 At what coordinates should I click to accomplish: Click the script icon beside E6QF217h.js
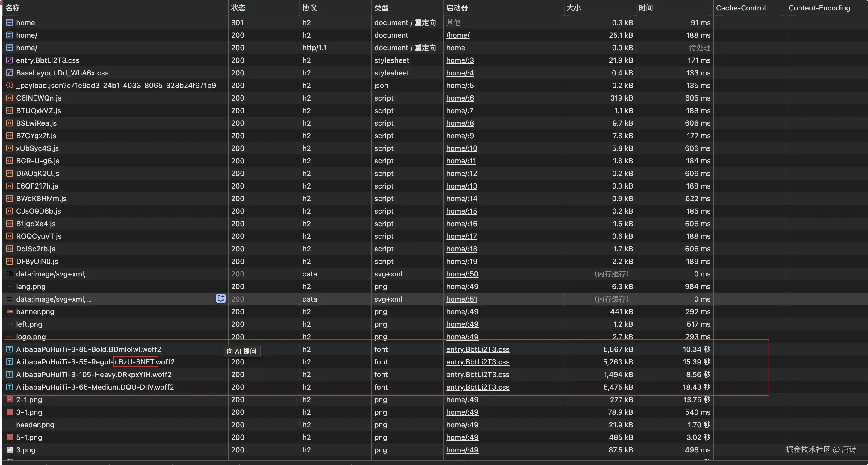coord(10,186)
